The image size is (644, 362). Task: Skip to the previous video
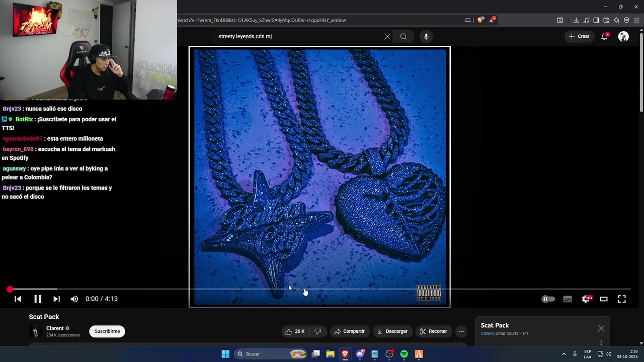18,299
